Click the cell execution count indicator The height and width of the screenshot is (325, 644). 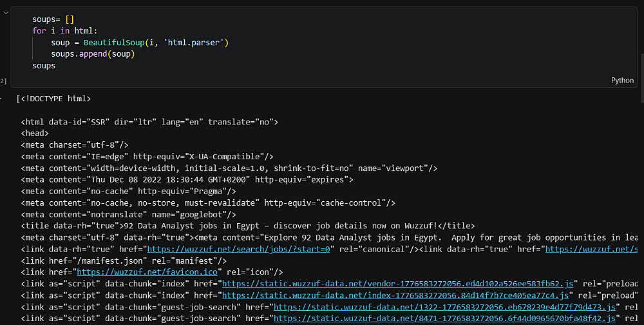click(x=3, y=81)
